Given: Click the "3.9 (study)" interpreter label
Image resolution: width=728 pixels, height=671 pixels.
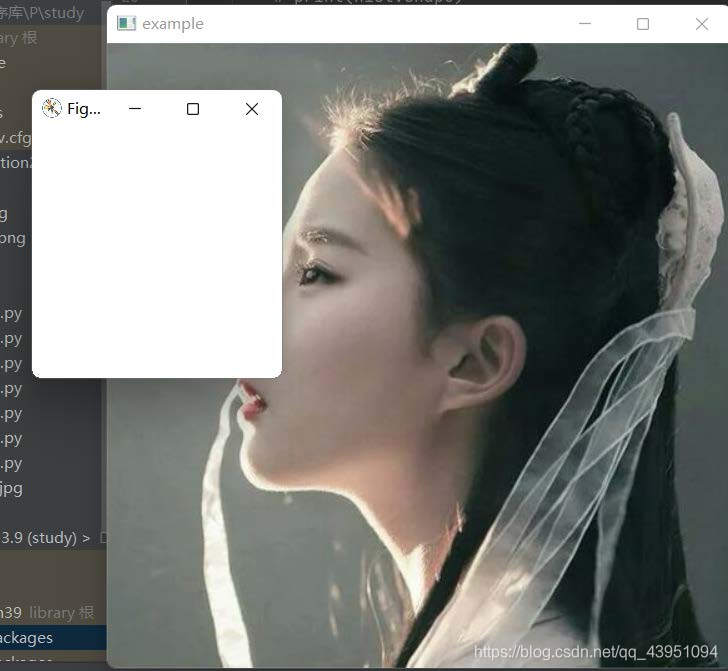Looking at the screenshot, I should [38, 538].
